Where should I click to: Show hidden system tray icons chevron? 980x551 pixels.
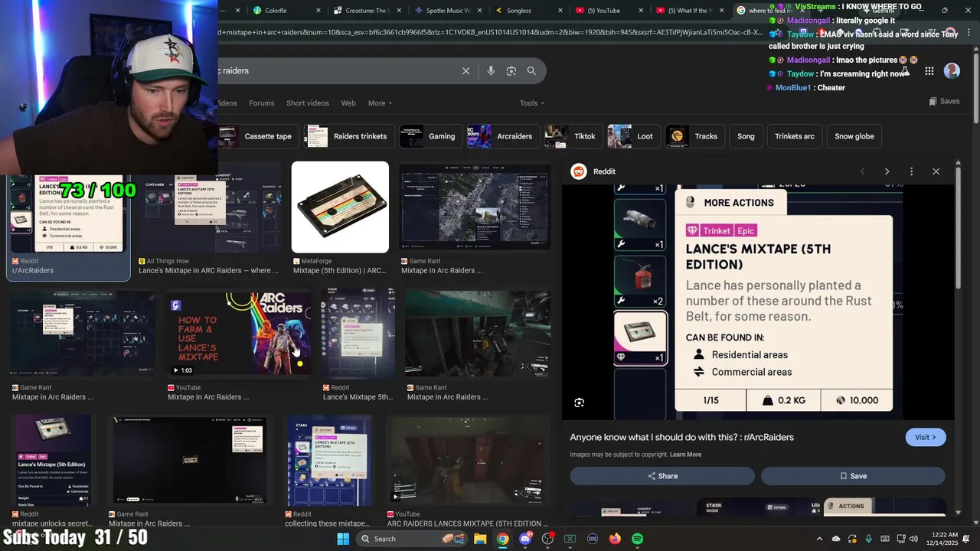point(819,539)
